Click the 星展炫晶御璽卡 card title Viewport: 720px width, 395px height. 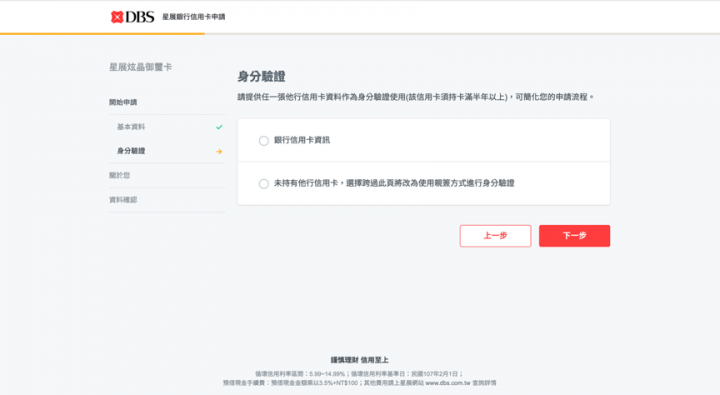pos(141,67)
